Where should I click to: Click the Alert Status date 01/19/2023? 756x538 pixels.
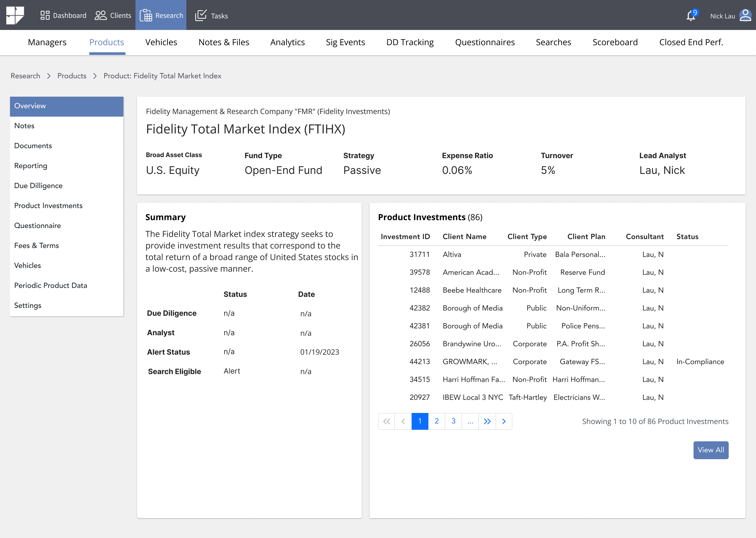[x=319, y=352]
